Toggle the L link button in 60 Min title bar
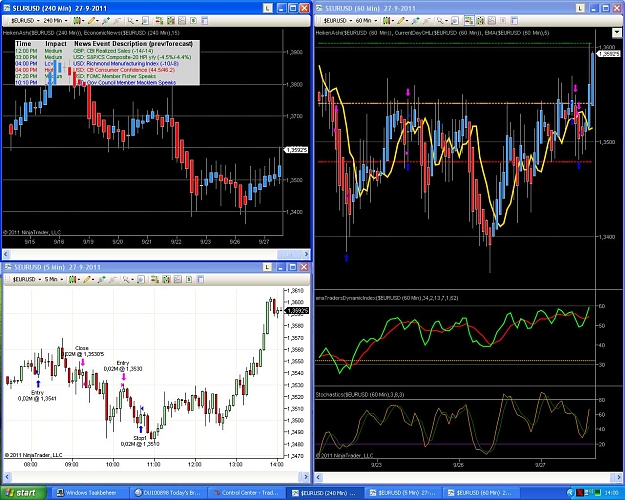This screenshot has width=625, height=500. point(580,8)
